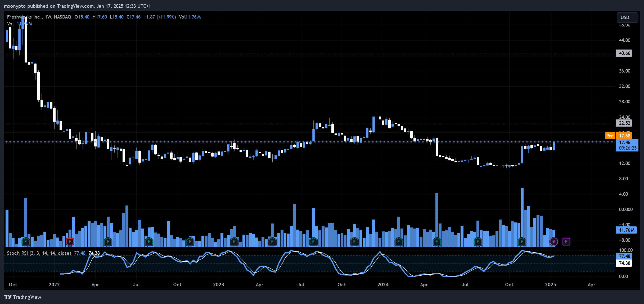Click green earnings marker after Oct 2023

pos(354,242)
